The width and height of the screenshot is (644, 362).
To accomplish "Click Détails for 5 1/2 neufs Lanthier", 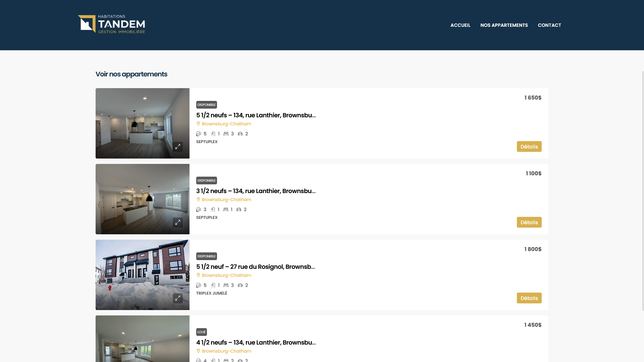I will 529,146.
